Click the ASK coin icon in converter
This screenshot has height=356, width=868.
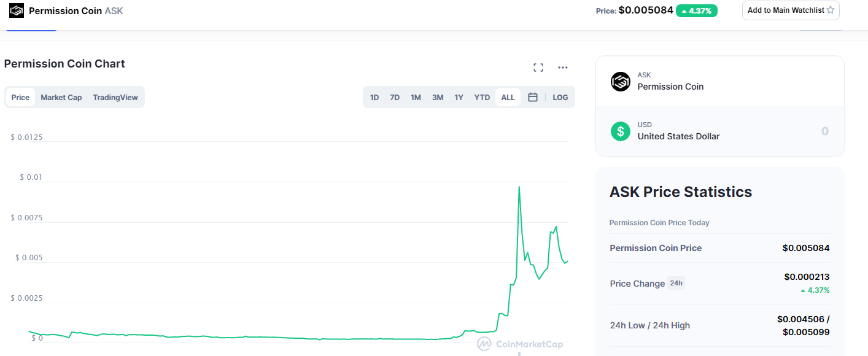tap(621, 81)
